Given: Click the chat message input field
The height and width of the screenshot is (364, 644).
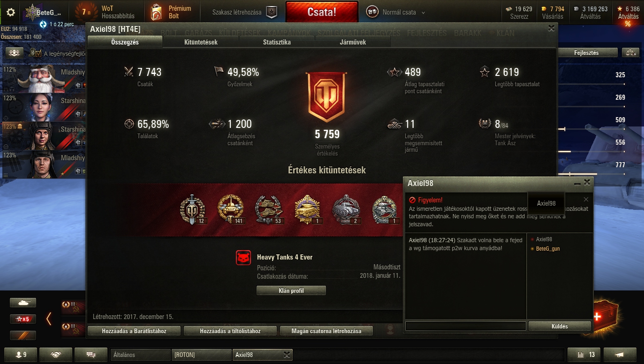Looking at the screenshot, I should pos(466,326).
